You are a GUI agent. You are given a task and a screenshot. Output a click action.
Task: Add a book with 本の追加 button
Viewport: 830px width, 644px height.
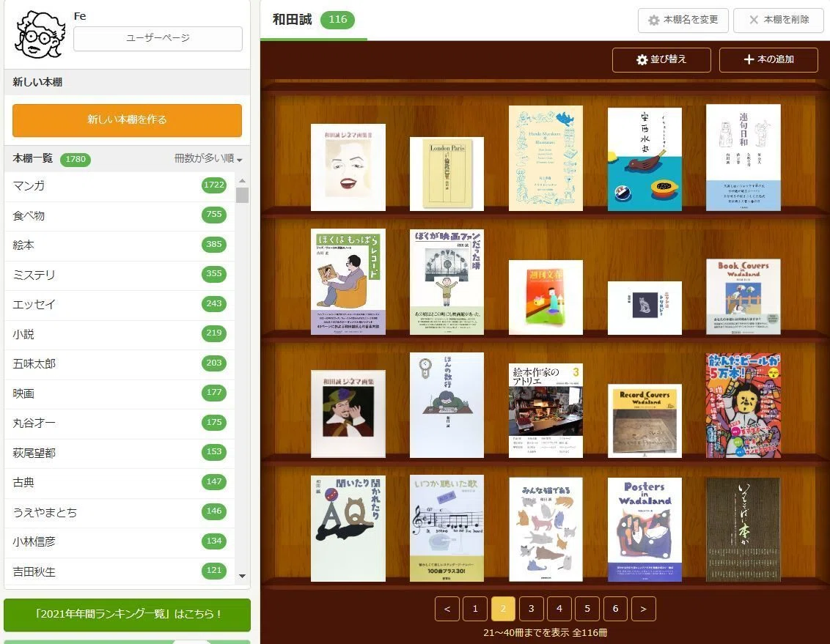768,60
